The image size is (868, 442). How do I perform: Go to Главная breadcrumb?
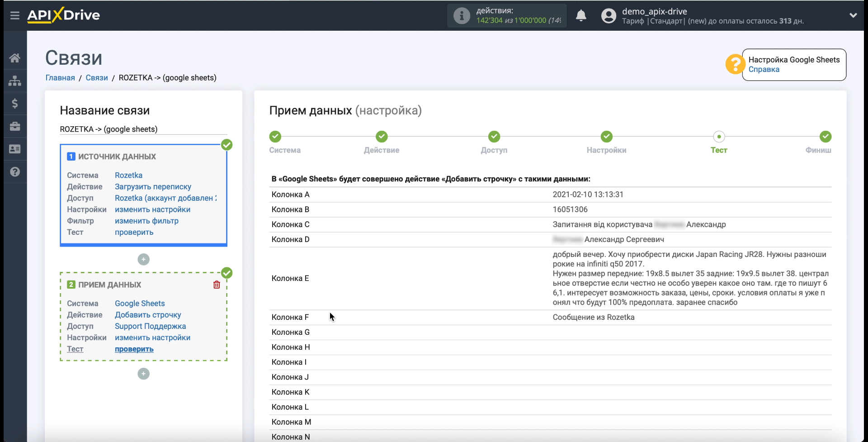[60, 78]
